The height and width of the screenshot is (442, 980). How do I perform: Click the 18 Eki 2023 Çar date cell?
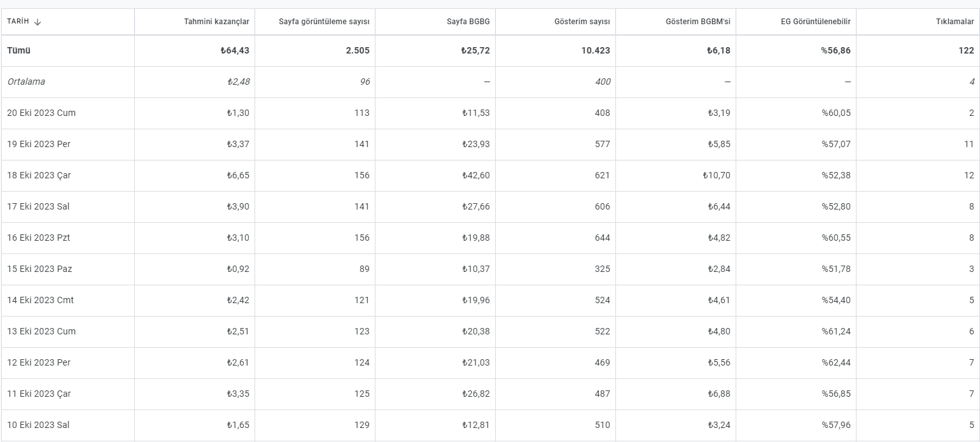point(39,175)
